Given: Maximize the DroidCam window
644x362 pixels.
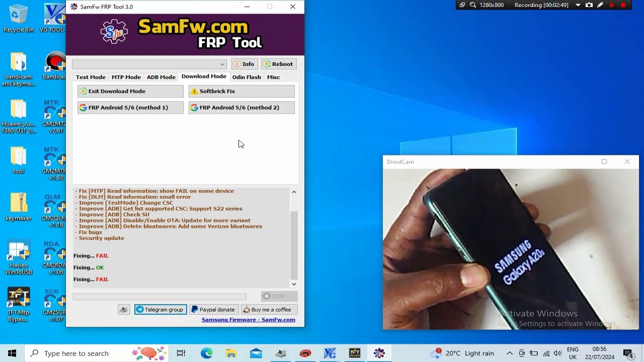Looking at the screenshot, I should (604, 162).
